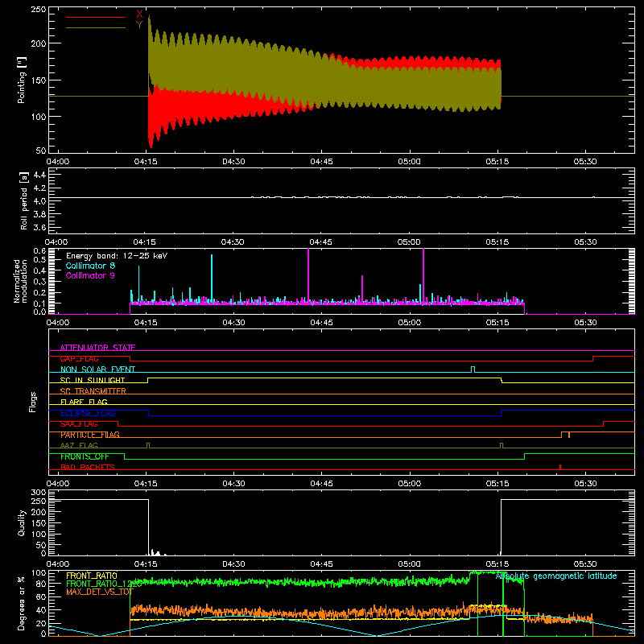The width and height of the screenshot is (644, 644).
Task: Click the 250 tick on Pointing axis
Action: tap(39, 9)
